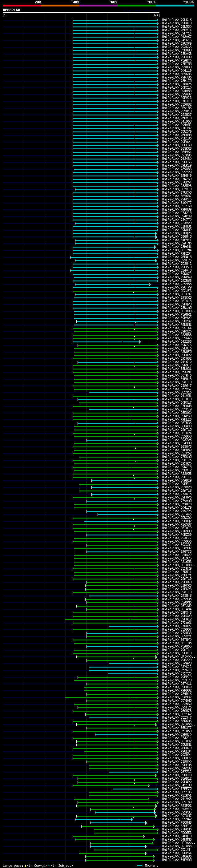Screen dimensions: 197x868
Task: Select subject label UniRef100_C6TB36
Action: [x=177, y=423]
